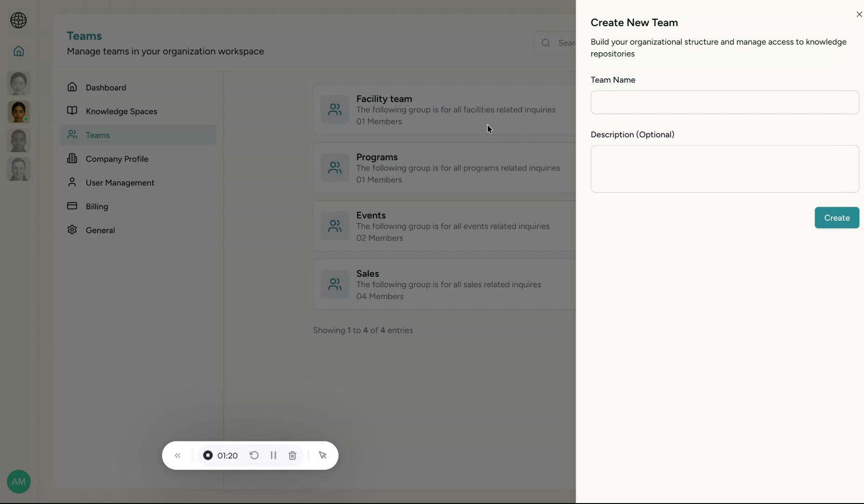Viewport: 864px width, 504px height.
Task: Collapse the recording toolbar via double chevron
Action: coord(177,455)
